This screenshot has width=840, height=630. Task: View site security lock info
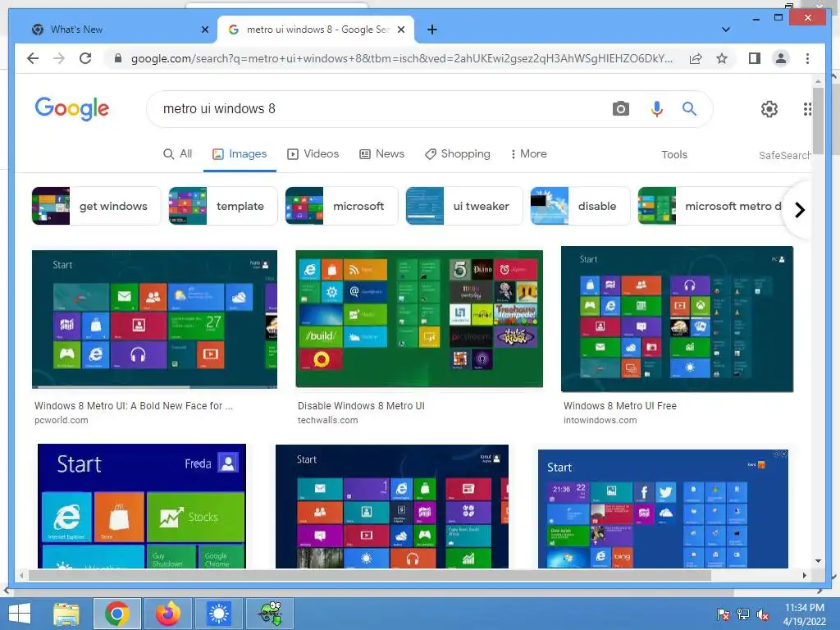pos(118,58)
